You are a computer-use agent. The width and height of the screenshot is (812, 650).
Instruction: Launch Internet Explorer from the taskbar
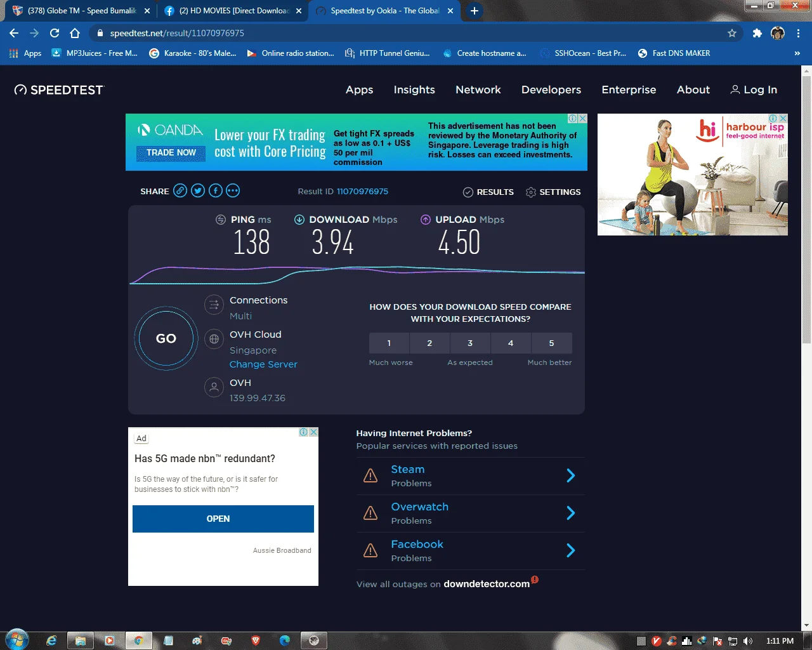pos(51,640)
